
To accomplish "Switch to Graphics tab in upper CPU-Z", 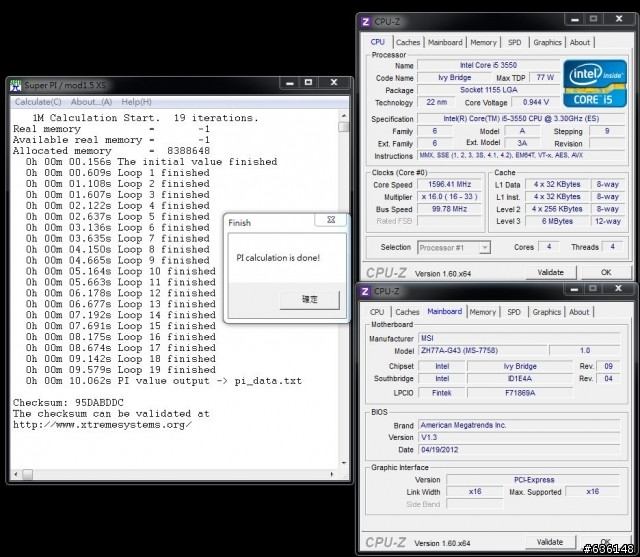I will click(x=547, y=42).
